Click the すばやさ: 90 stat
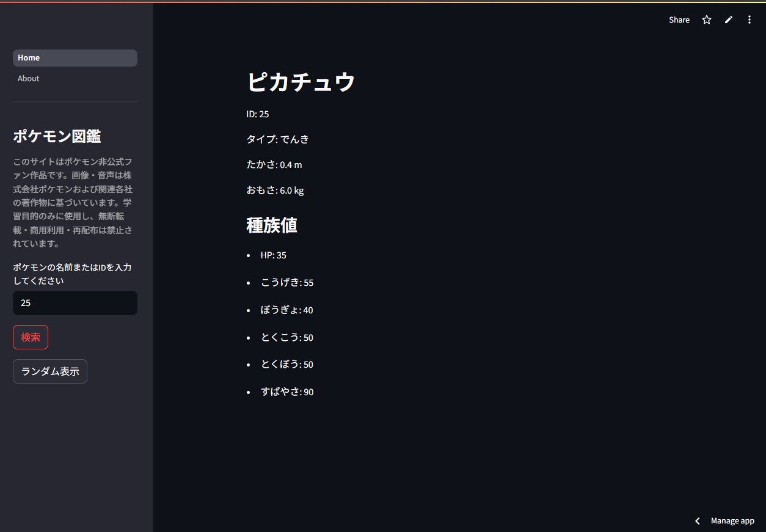 point(287,392)
